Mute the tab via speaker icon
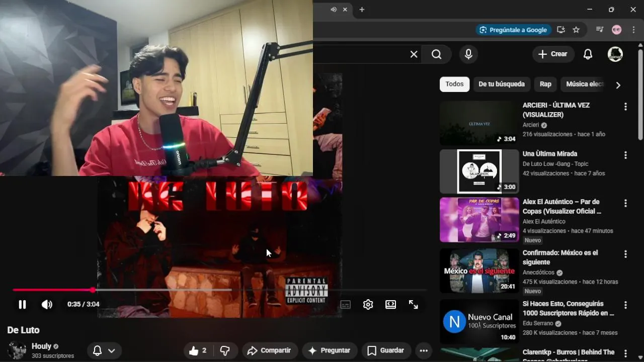Viewport: 644px width, 362px height. (x=333, y=10)
